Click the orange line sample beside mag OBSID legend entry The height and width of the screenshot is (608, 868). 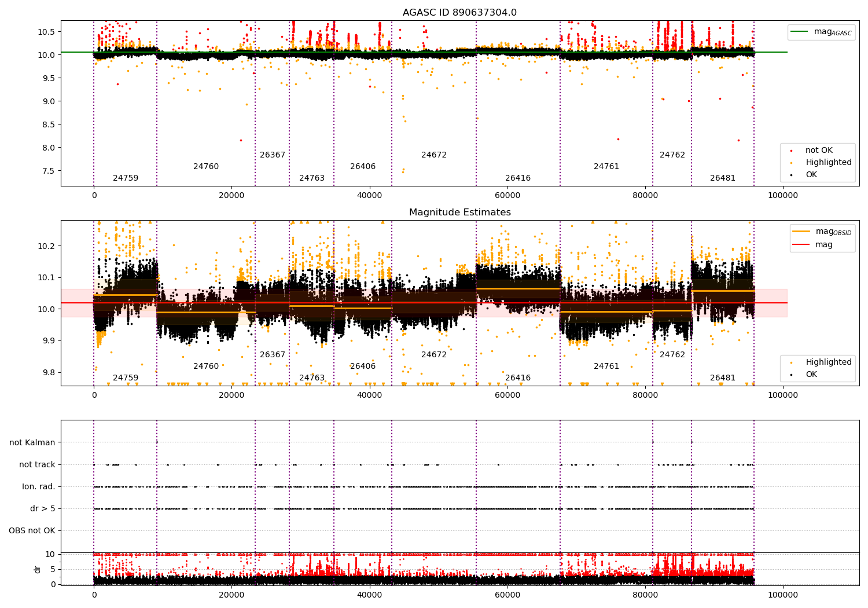click(x=801, y=232)
